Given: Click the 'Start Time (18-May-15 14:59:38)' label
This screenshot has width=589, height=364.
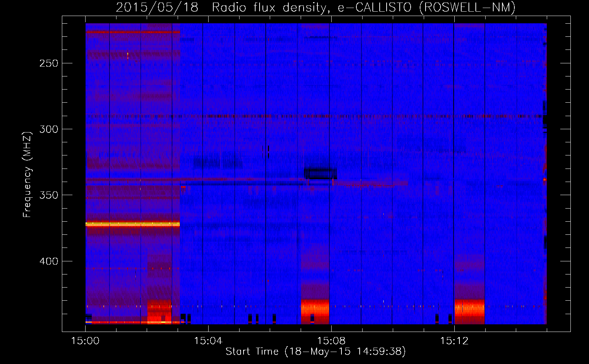Looking at the screenshot, I should click(316, 352).
